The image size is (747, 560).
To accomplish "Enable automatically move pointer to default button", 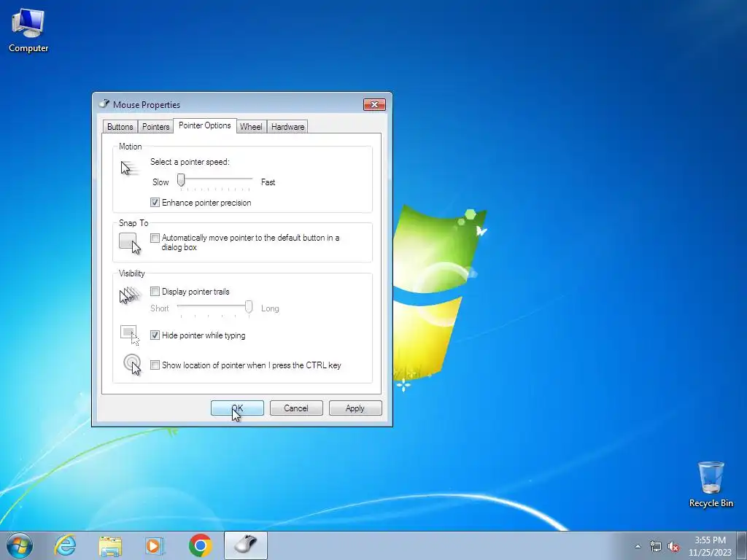I will tap(155, 238).
